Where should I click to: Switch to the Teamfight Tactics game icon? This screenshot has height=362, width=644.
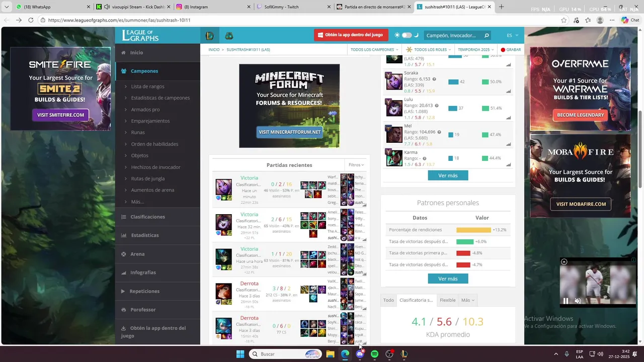[x=229, y=36]
